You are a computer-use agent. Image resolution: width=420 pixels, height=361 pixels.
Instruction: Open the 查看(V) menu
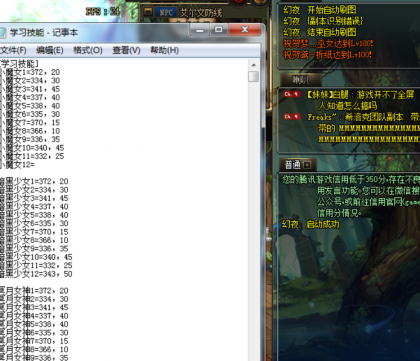(126, 50)
